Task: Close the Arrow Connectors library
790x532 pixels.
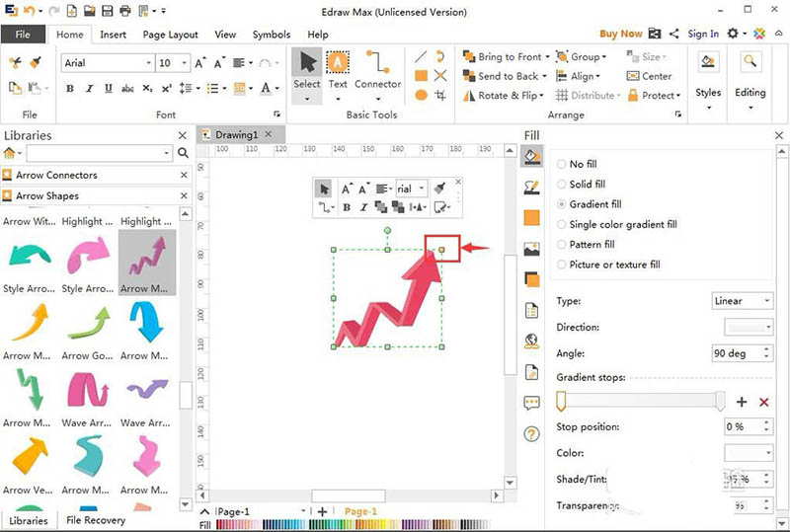Action: (184, 175)
